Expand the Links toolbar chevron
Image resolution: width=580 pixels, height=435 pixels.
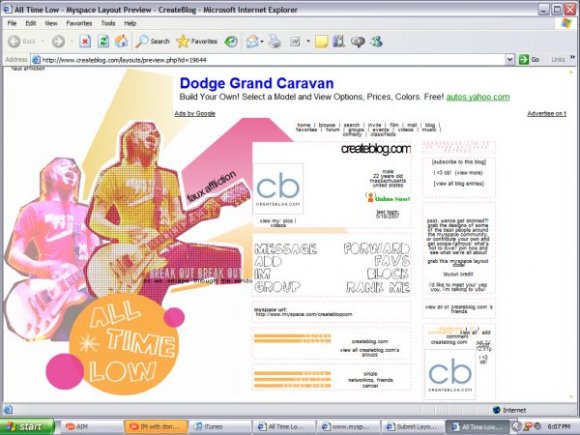tap(572, 57)
